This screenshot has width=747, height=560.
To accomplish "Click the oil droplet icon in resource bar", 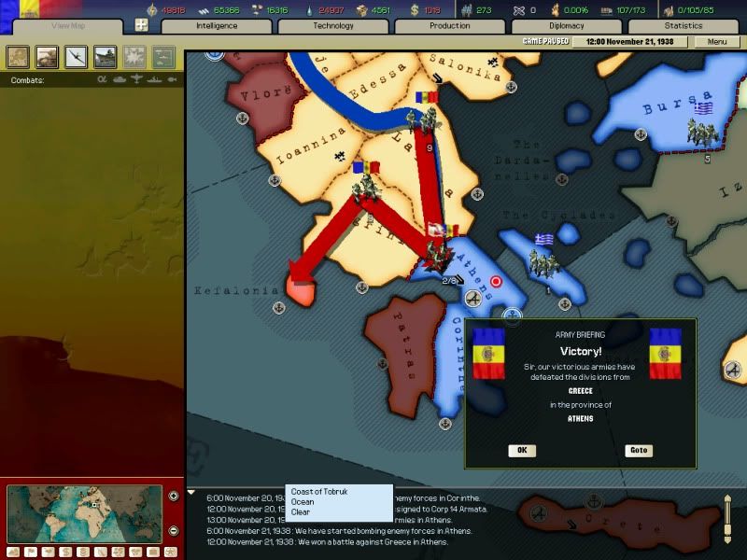I will coord(311,10).
